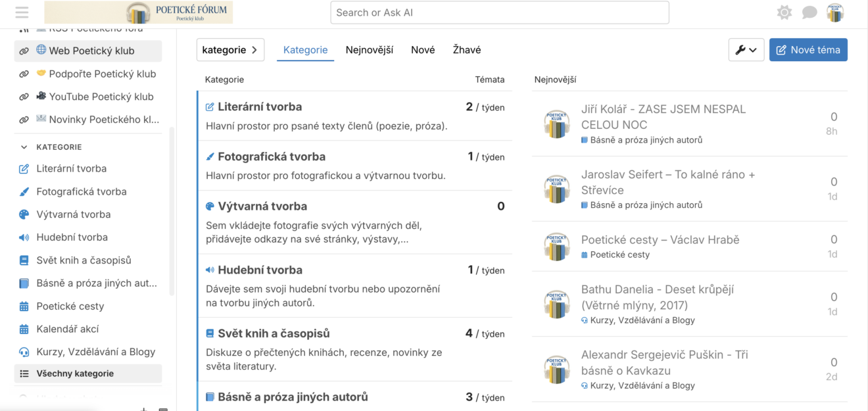Click the 2d timestamp on Puškin topic
The width and height of the screenshot is (868, 411).
point(832,377)
